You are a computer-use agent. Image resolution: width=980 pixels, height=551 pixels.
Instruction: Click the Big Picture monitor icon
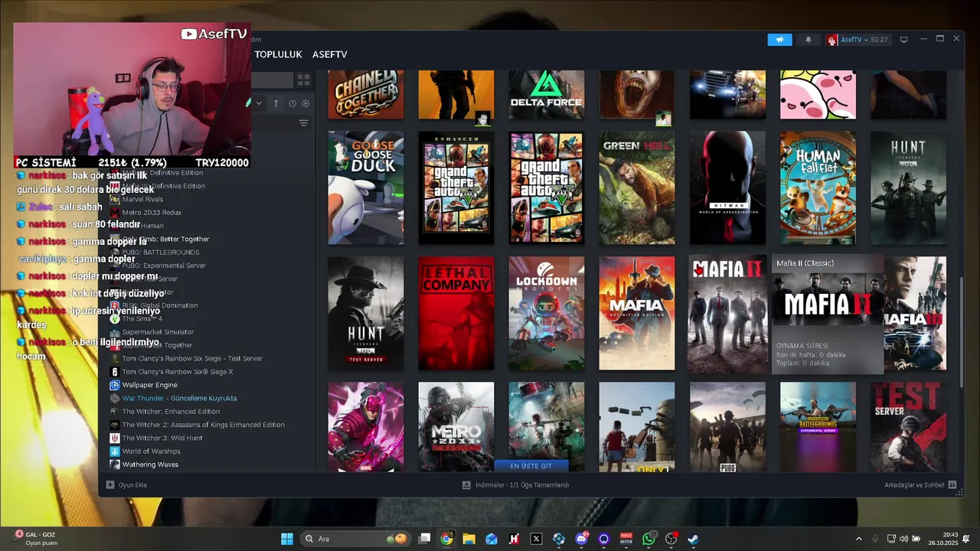click(x=903, y=40)
